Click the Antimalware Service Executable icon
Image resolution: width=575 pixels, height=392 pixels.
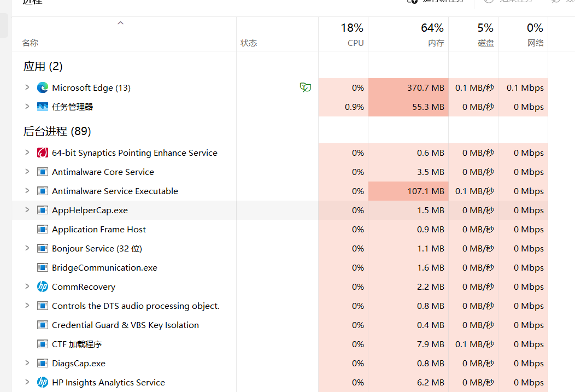(43, 191)
